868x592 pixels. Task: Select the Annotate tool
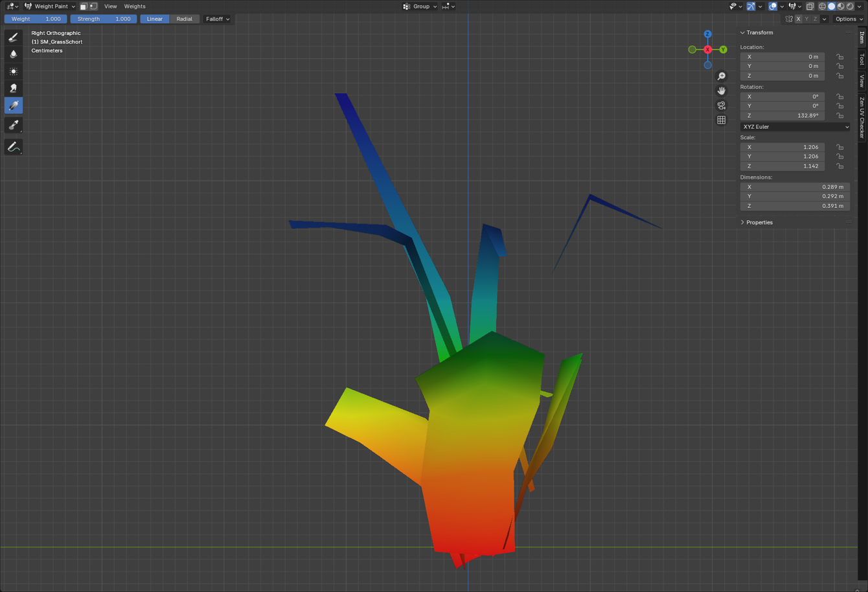[13, 148]
